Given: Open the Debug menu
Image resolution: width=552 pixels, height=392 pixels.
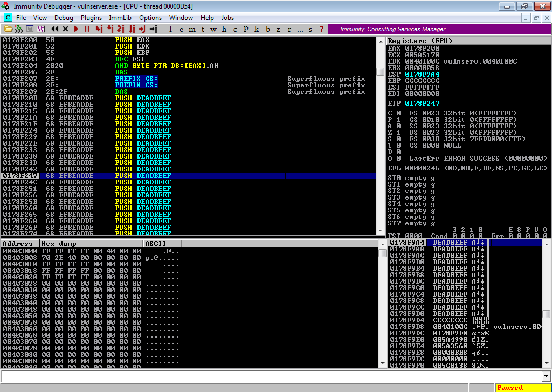Looking at the screenshot, I should pyautogui.click(x=64, y=18).
